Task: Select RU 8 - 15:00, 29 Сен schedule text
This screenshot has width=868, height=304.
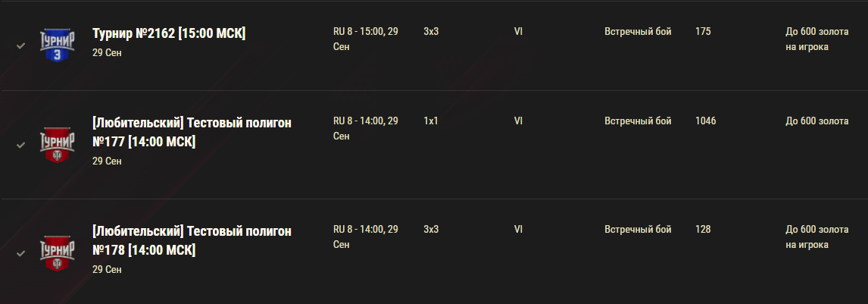Action: 365,39
